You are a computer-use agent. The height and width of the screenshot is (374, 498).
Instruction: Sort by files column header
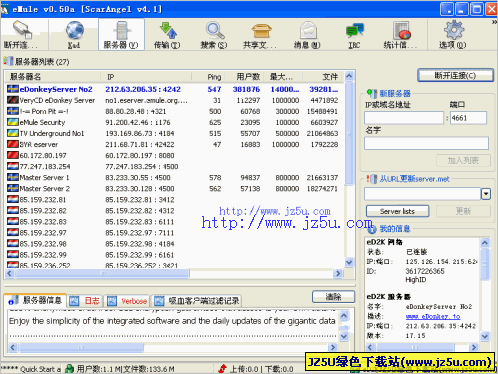[x=323, y=77]
